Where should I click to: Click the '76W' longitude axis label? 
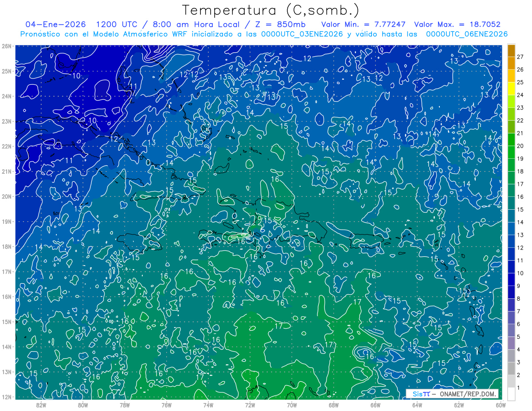pyautogui.click(x=166, y=404)
